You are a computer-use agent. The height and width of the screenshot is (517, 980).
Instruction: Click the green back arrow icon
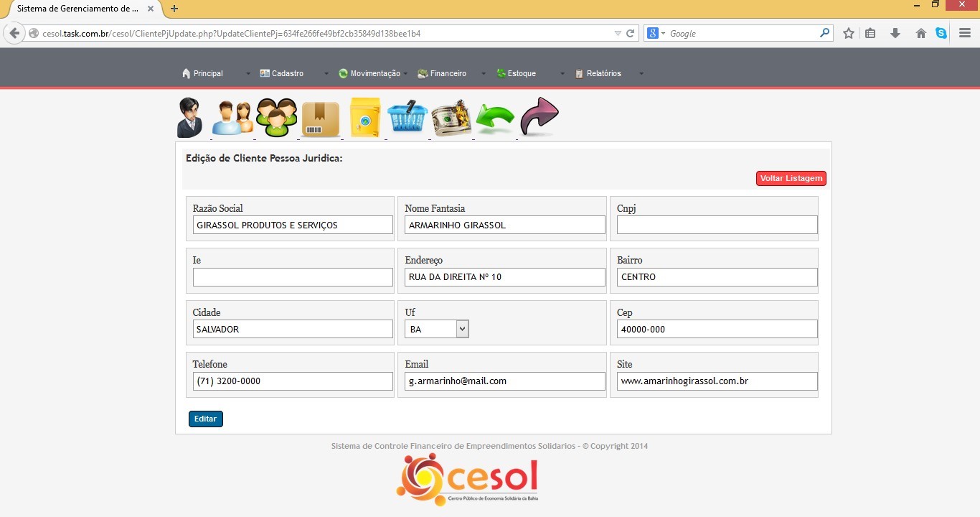coord(496,118)
